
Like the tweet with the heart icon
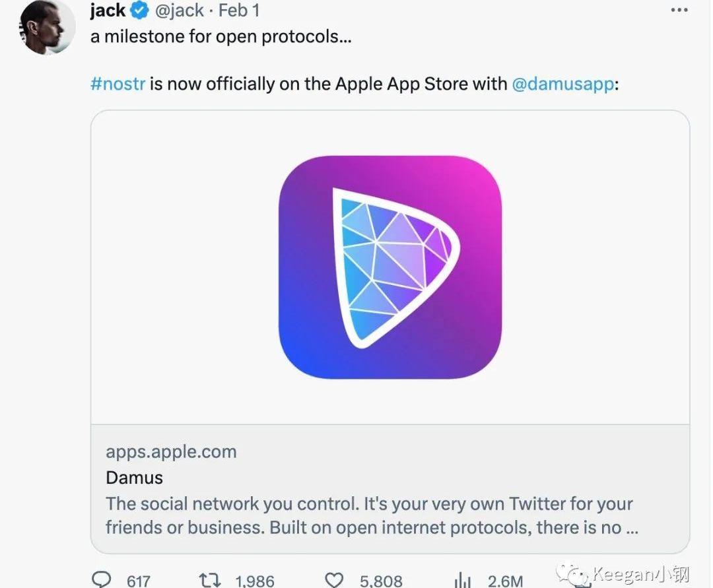pos(335,580)
